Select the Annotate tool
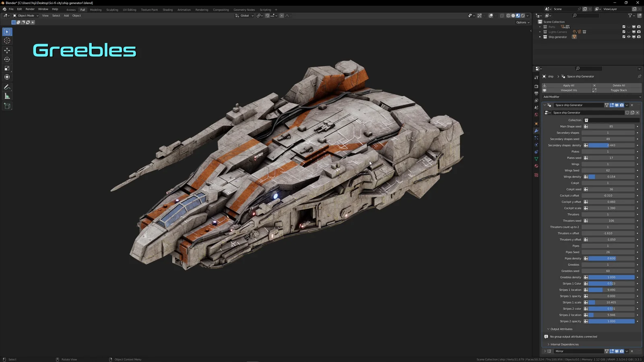The height and width of the screenshot is (362, 644). [x=7, y=87]
